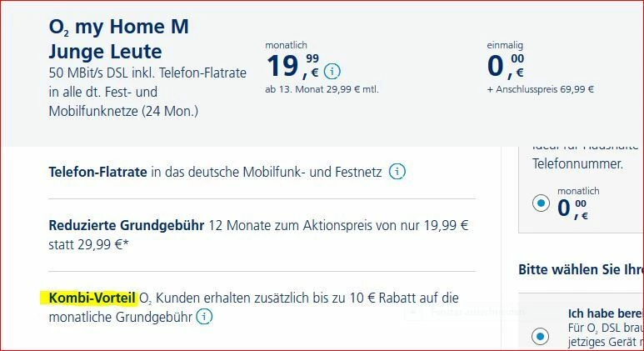Click the "Ich habe bereits" option text

pos(605,313)
